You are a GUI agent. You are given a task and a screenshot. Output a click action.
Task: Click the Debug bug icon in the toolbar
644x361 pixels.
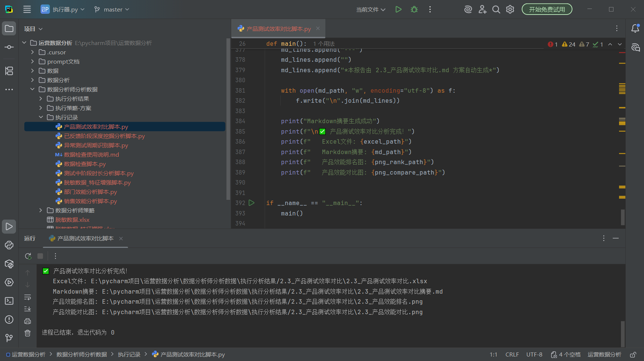(x=414, y=10)
